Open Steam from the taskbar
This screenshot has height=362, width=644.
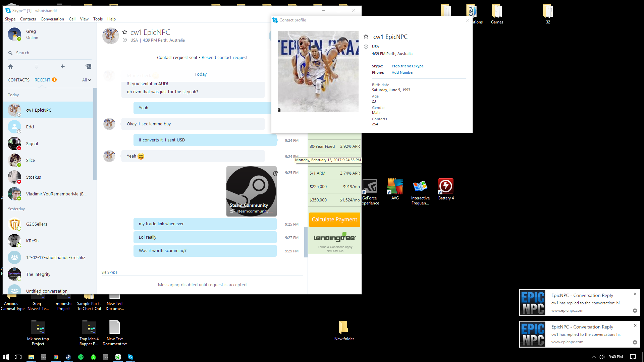point(68,357)
